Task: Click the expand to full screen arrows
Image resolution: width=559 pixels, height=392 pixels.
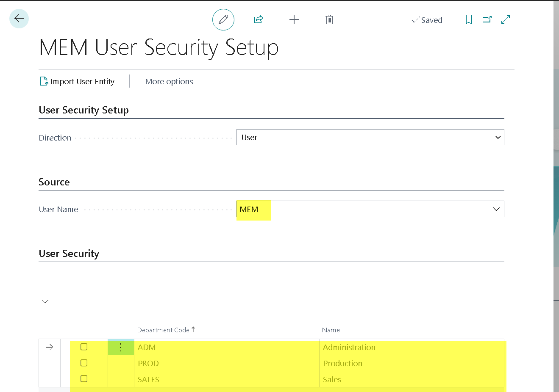Action: (x=506, y=19)
